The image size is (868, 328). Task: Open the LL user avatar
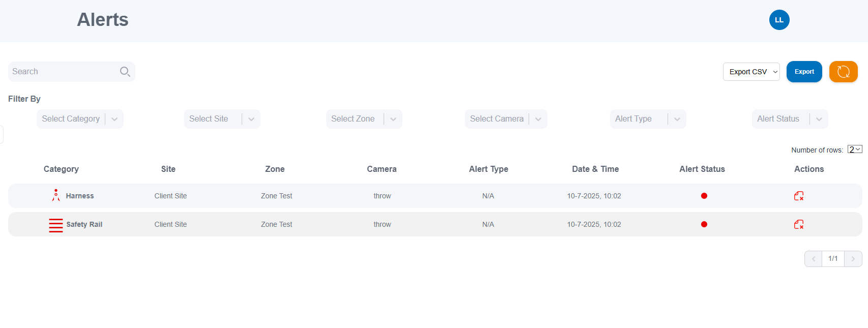click(x=779, y=20)
